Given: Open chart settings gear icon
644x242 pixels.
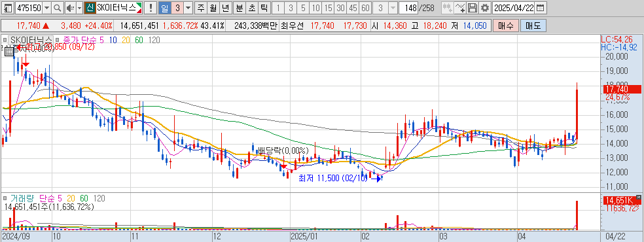Looking at the screenshot, I should (x=485, y=7).
